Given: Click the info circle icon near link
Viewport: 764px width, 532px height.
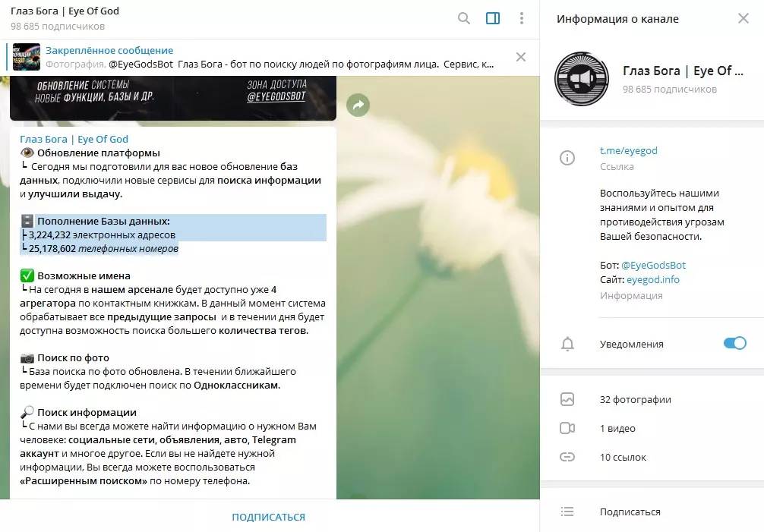Looking at the screenshot, I should point(567,158).
